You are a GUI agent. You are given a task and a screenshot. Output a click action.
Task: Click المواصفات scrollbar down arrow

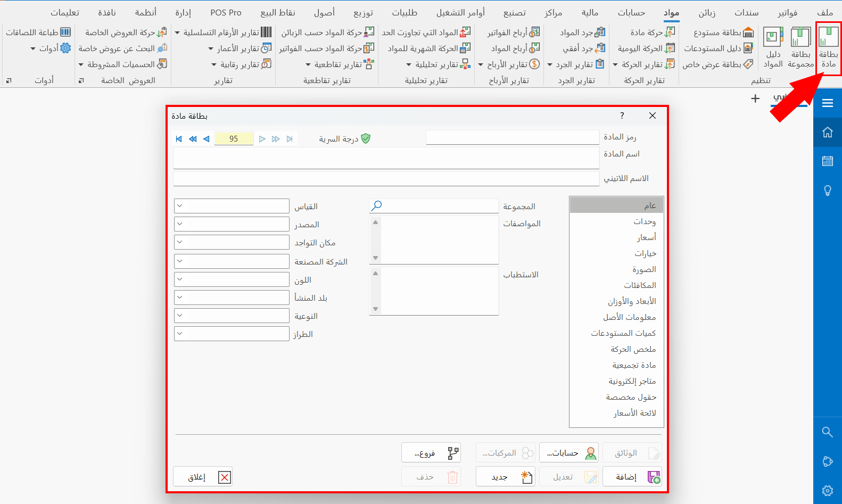point(375,258)
